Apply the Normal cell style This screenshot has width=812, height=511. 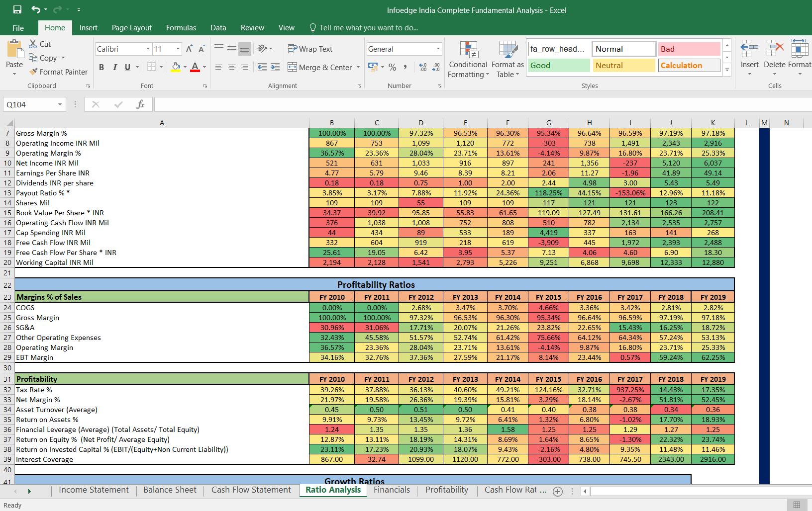pyautogui.click(x=624, y=49)
